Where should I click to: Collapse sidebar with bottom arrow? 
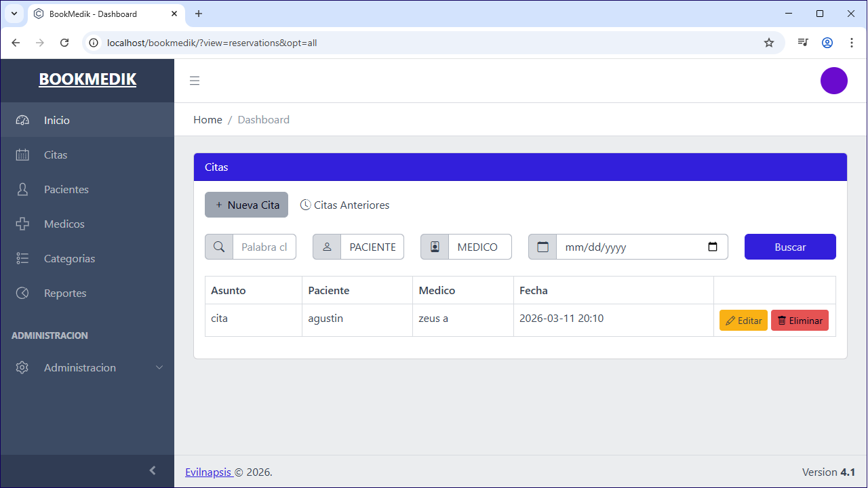coord(153,470)
